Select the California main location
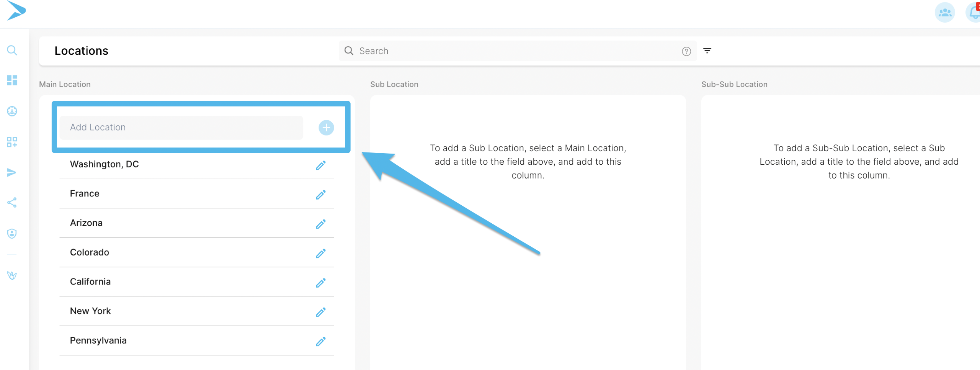Screen dimensions: 980x370 pos(197,282)
